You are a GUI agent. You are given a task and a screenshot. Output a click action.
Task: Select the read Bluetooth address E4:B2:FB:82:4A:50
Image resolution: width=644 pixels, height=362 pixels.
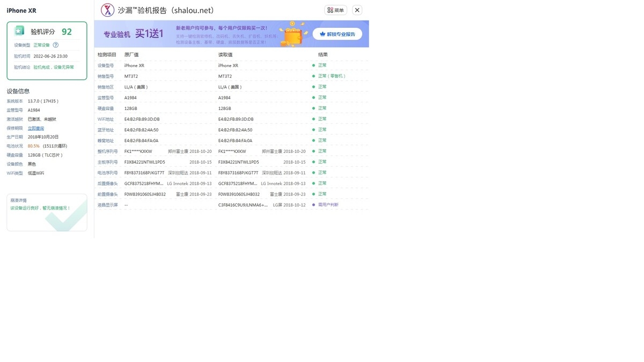(235, 130)
